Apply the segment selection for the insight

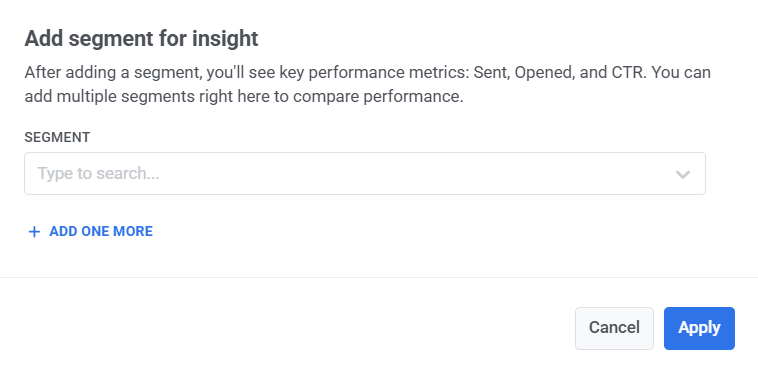point(699,328)
